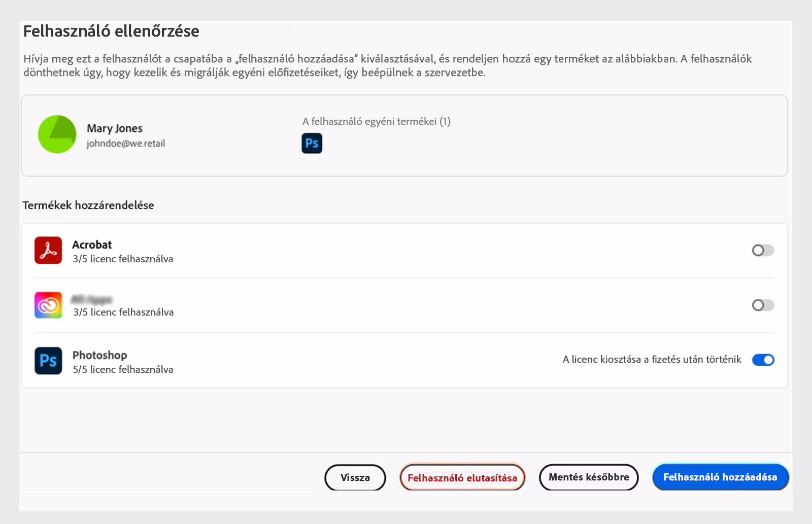
Task: Disable the Photoshop license toggle
Action: pyautogui.click(x=763, y=360)
